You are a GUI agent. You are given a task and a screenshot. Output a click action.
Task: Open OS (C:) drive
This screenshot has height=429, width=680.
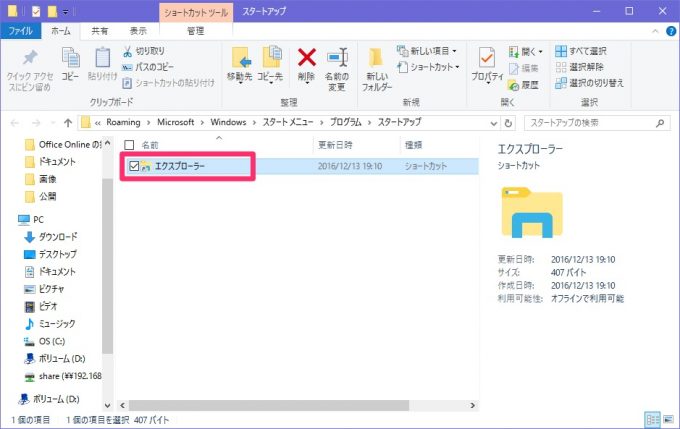click(x=44, y=341)
